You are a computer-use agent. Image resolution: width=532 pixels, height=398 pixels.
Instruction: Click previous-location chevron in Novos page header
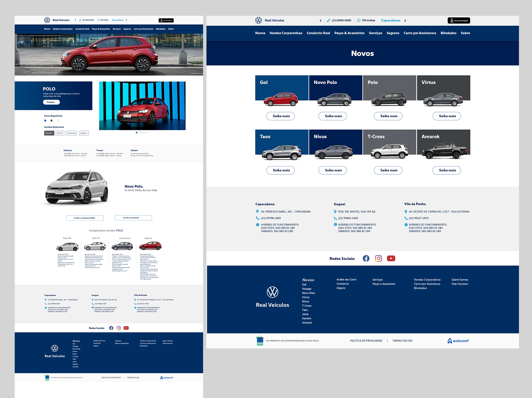pos(321,20)
